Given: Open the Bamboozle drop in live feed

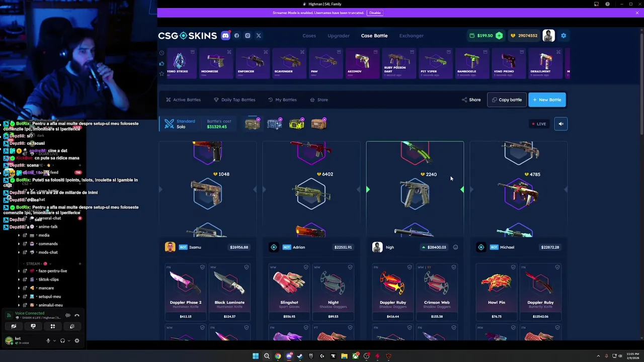Looking at the screenshot, I should point(471,63).
